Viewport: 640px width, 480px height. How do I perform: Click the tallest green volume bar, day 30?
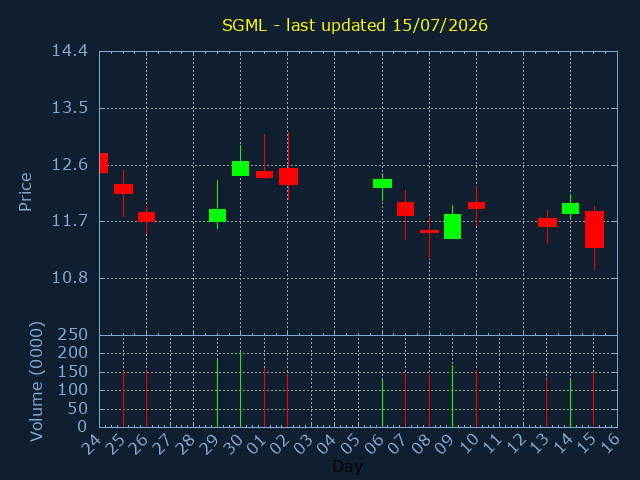click(240, 389)
